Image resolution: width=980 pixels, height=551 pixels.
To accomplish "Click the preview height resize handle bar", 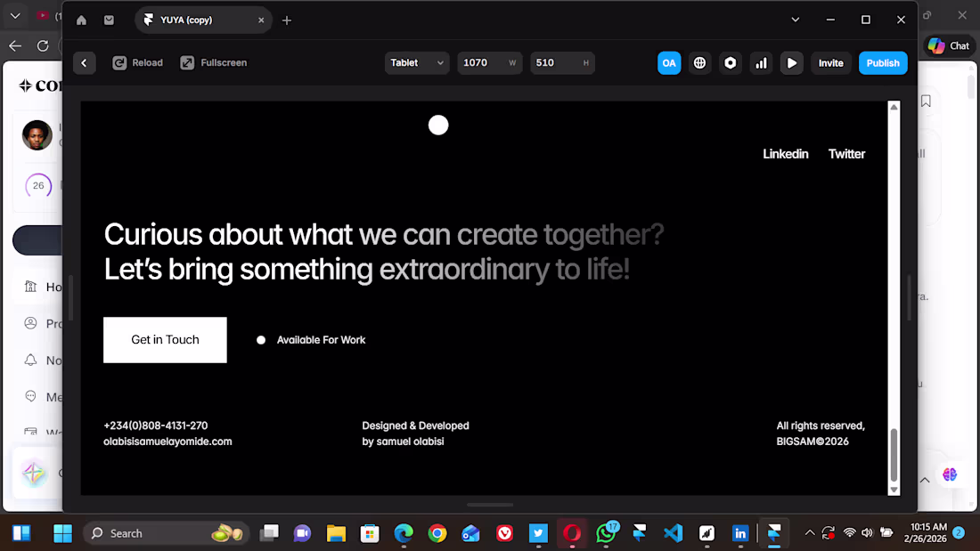I will click(490, 505).
